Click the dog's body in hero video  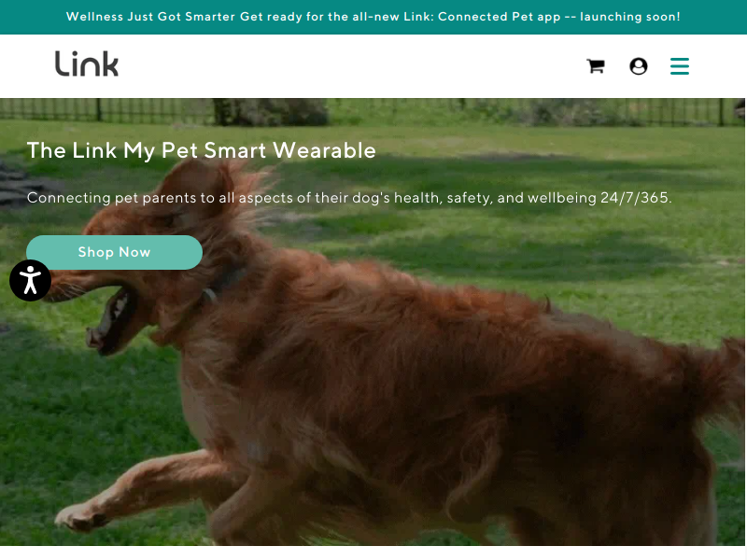click(x=405, y=381)
